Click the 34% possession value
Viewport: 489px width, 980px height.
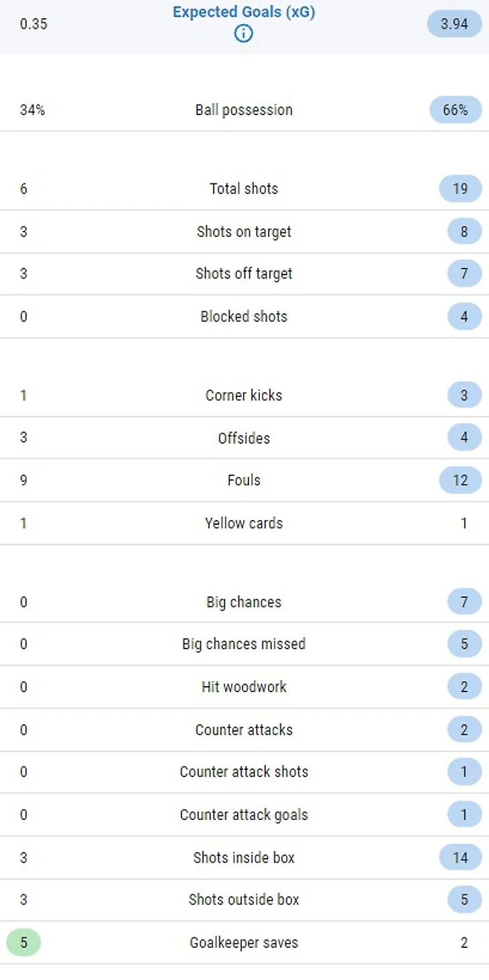(x=32, y=110)
